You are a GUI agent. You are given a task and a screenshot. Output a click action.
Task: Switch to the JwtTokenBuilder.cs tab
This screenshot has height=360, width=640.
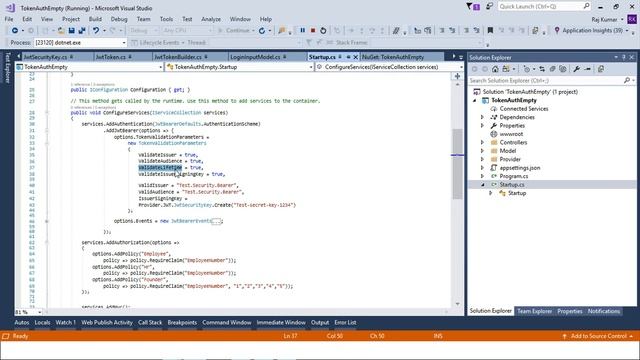[178, 57]
